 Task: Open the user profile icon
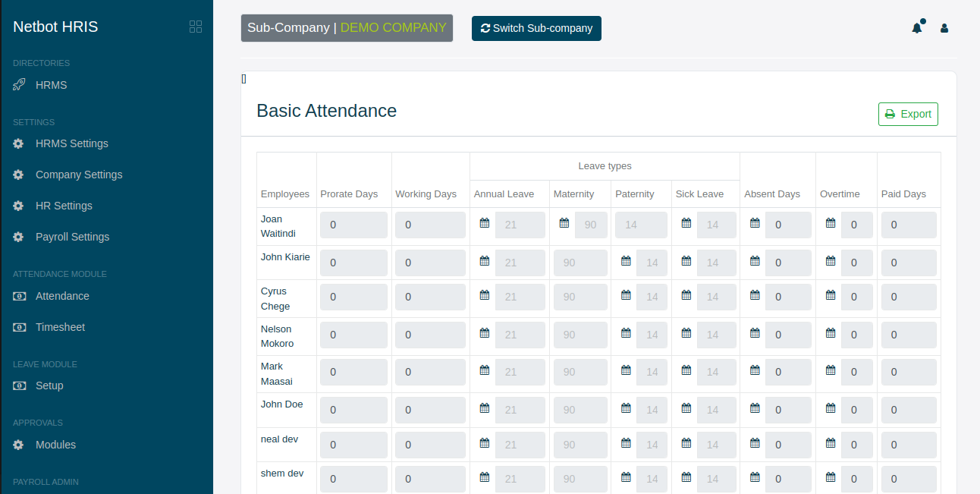(x=944, y=28)
